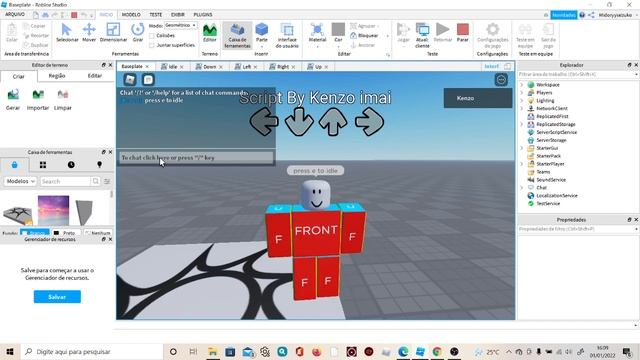Open the help question mark icon
The height and width of the screenshot is (360, 640).
(582, 15)
